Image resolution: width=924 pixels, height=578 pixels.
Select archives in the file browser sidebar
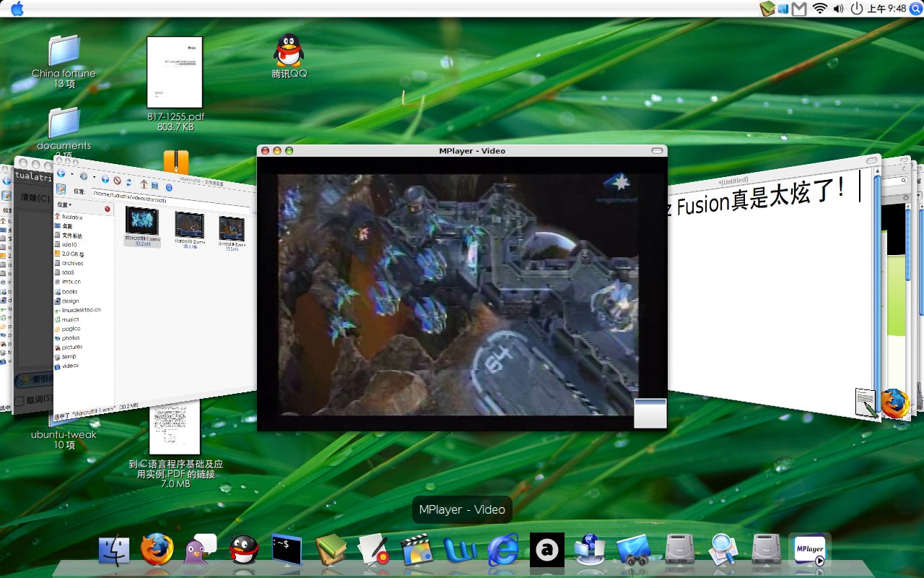[70, 263]
